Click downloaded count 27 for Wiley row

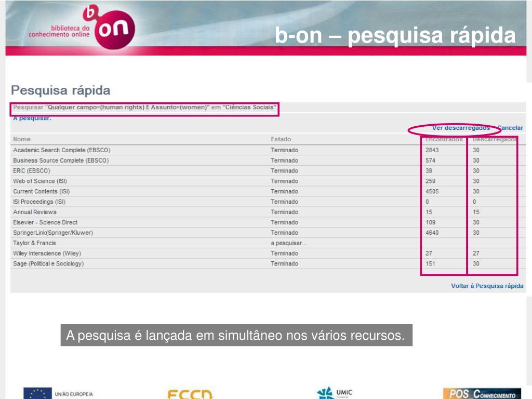[x=476, y=254]
